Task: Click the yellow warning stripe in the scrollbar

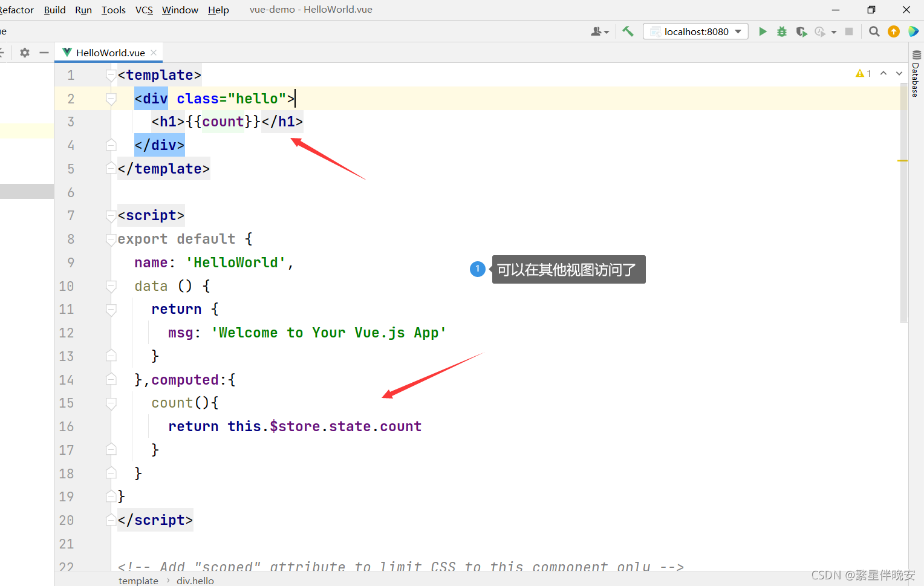Action: tap(902, 160)
